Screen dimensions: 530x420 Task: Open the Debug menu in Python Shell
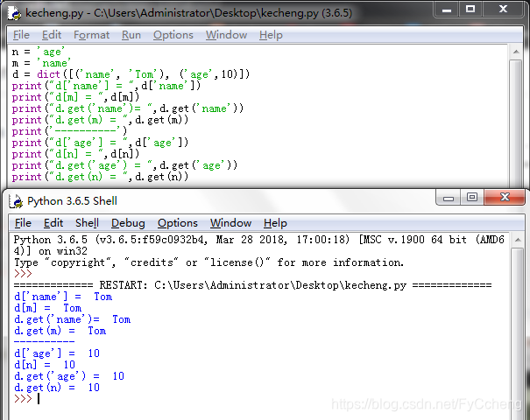(x=128, y=223)
